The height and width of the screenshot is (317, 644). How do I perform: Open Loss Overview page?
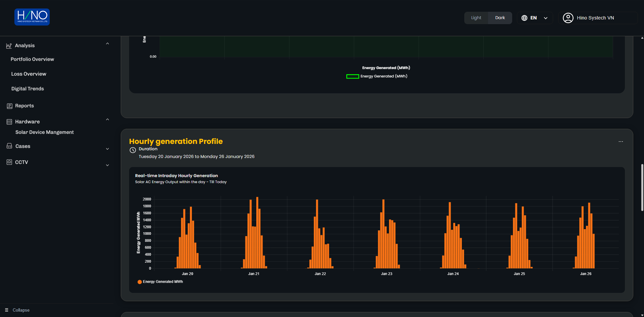[29, 74]
